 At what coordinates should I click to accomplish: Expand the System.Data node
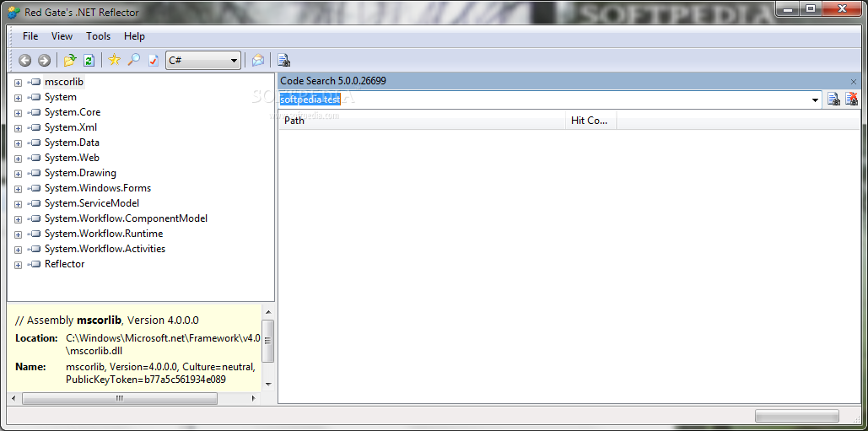18,143
